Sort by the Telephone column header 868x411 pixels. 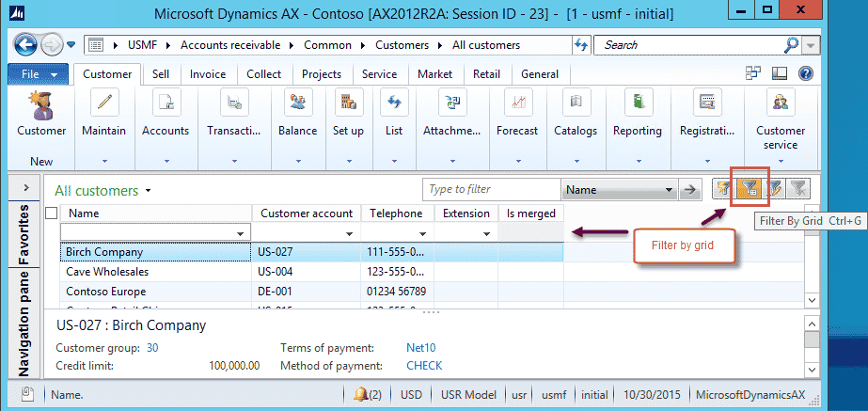coord(398,213)
